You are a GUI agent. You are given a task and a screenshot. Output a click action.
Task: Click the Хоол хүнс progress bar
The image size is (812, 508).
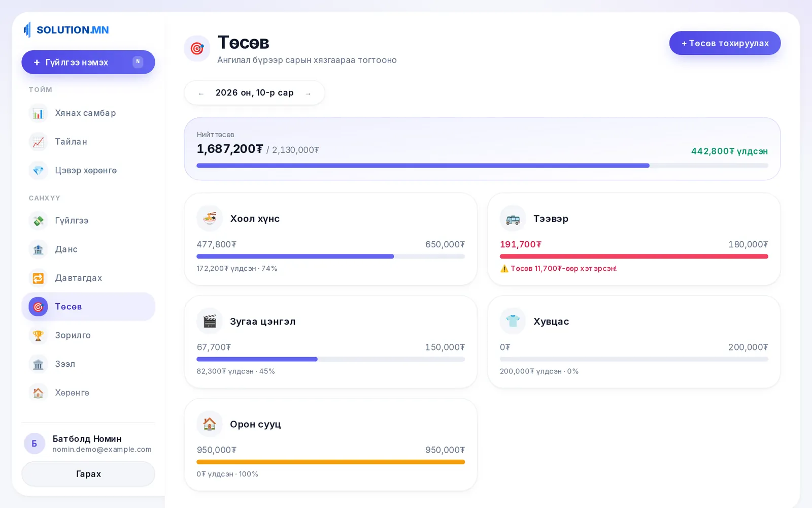click(331, 257)
